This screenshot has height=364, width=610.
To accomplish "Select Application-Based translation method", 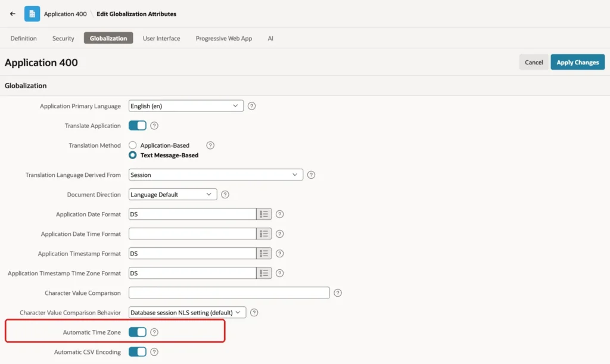I will pos(133,145).
